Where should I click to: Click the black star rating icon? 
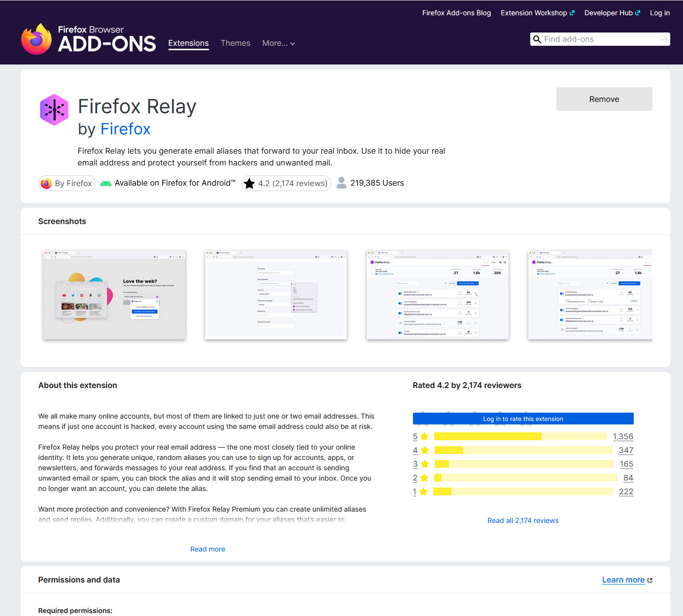pos(249,183)
